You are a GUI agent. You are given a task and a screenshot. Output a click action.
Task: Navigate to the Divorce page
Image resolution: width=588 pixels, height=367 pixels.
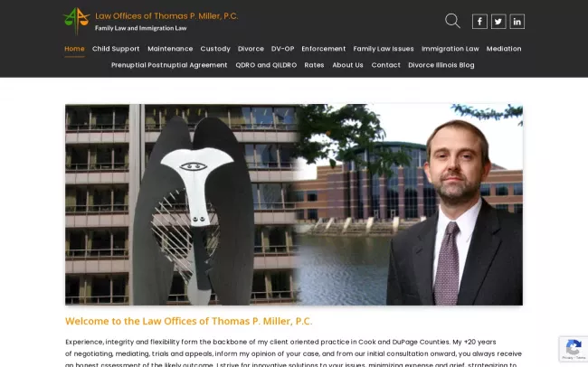(x=251, y=49)
